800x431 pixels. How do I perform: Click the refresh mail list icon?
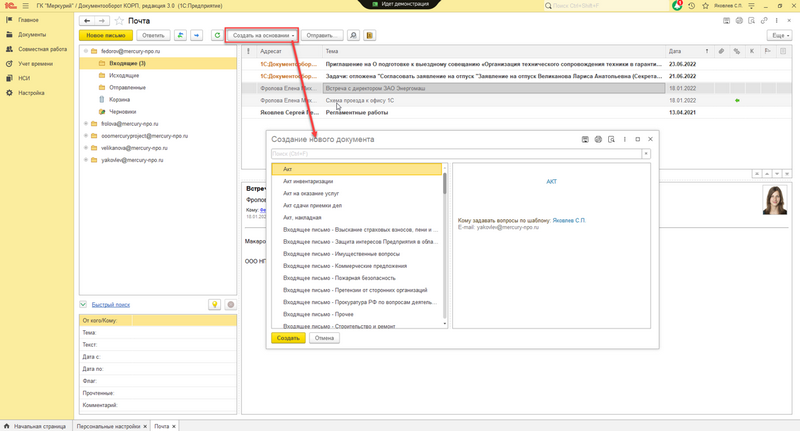coord(217,35)
